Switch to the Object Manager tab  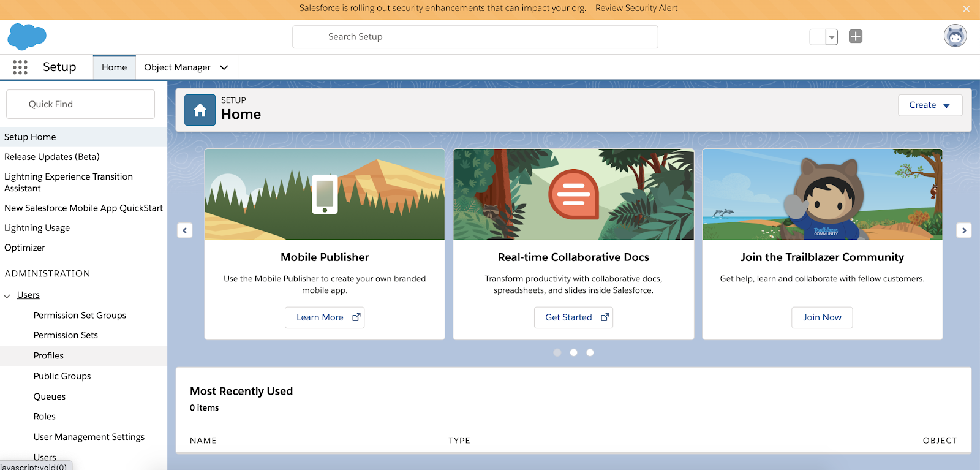[178, 67]
